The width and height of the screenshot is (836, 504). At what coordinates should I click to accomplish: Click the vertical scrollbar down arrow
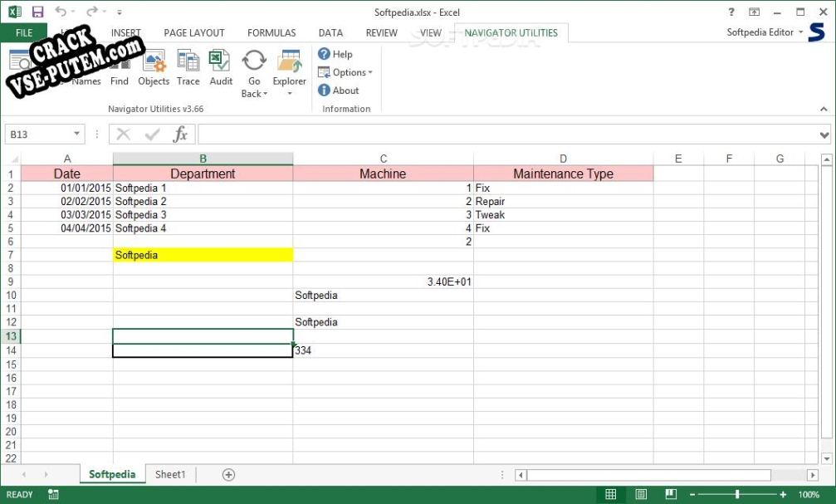(x=826, y=458)
